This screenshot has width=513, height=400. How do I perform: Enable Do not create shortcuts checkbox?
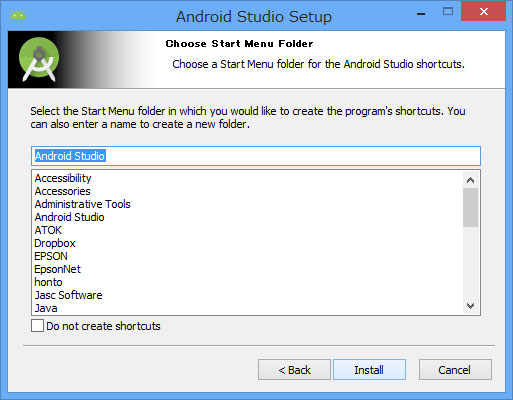pyautogui.click(x=37, y=326)
